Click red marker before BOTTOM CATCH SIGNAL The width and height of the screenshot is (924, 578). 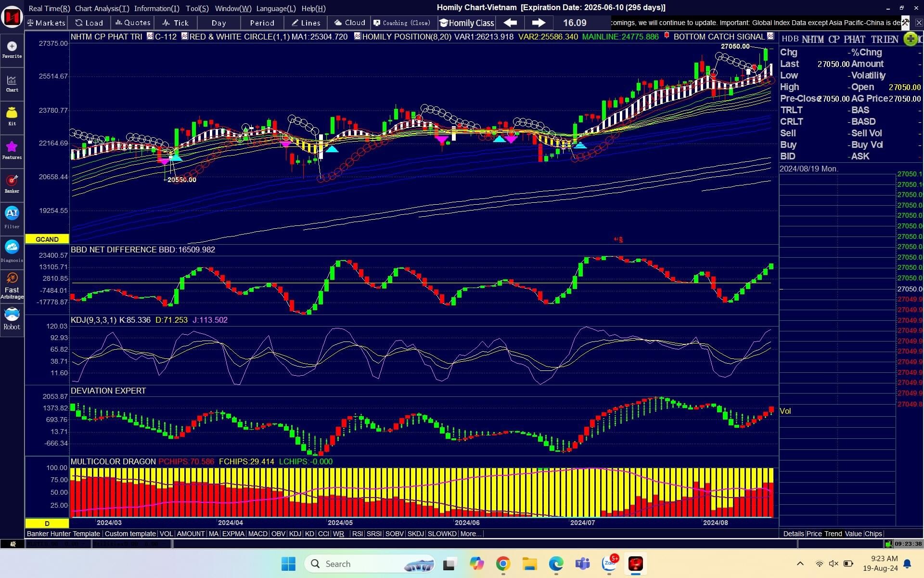(x=667, y=36)
